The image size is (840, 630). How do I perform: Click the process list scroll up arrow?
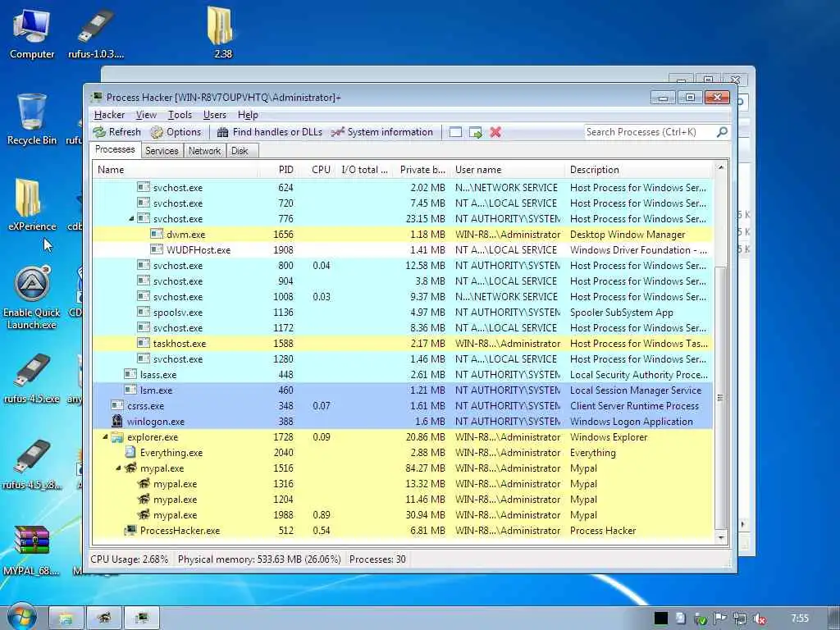pos(720,167)
